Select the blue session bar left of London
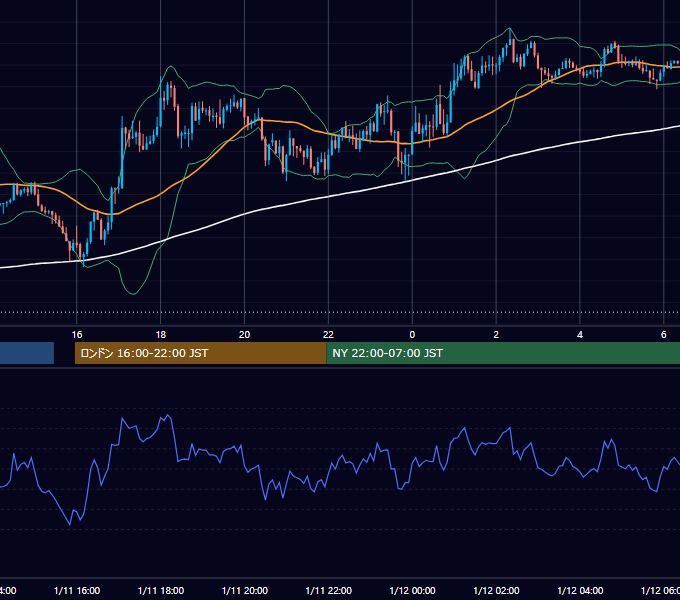Viewport: 680px width, 600px height. pyautogui.click(x=27, y=353)
